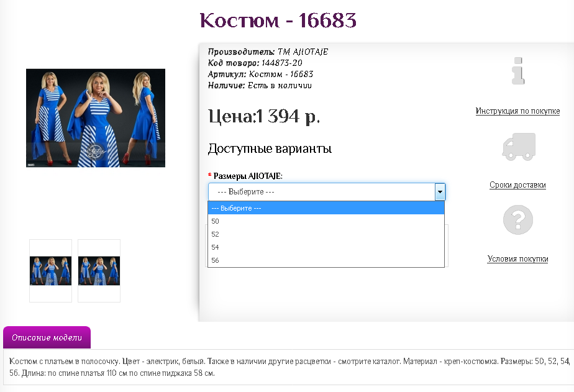Click the dropdown arrow on the size selector

[x=440, y=192]
